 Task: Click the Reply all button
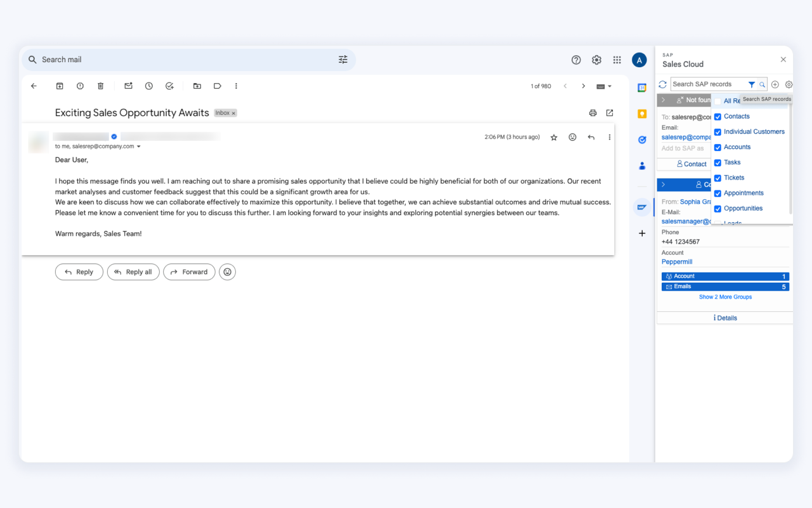point(133,272)
